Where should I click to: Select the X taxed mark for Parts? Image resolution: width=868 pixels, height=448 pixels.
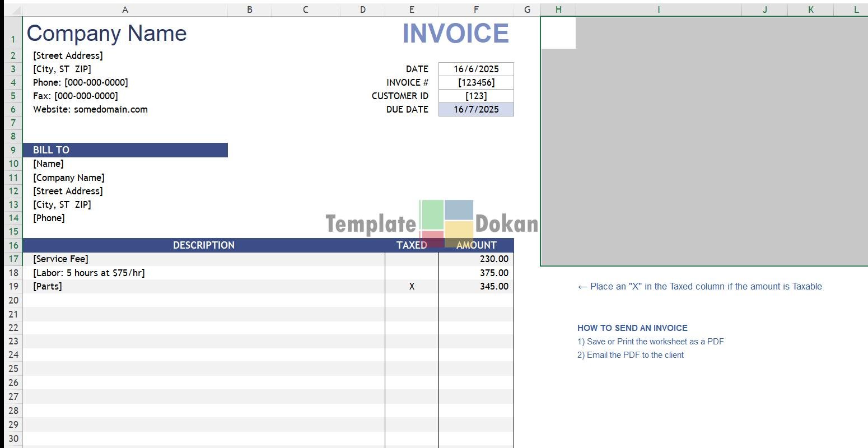click(412, 286)
